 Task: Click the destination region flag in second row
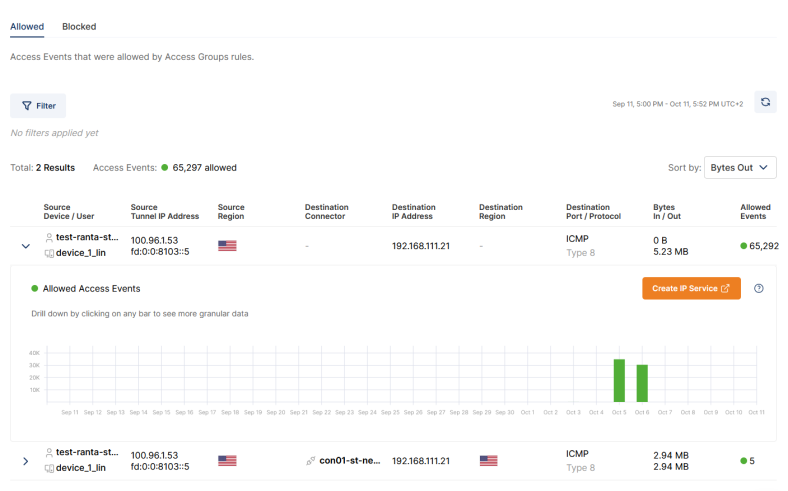pyautogui.click(x=488, y=461)
